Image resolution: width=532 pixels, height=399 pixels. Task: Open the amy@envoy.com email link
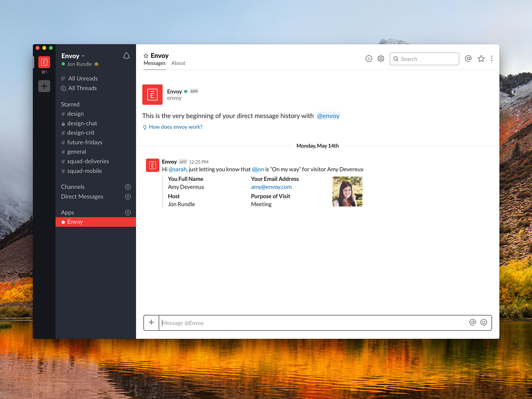tap(271, 187)
